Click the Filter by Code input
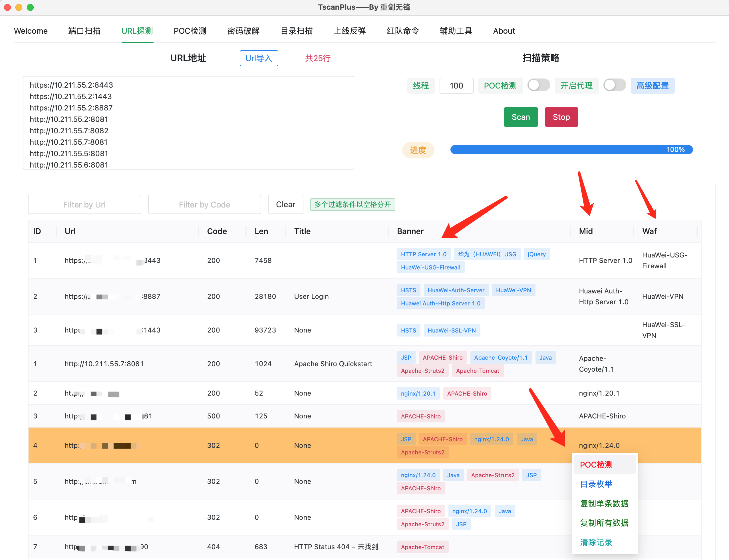 [x=204, y=204]
